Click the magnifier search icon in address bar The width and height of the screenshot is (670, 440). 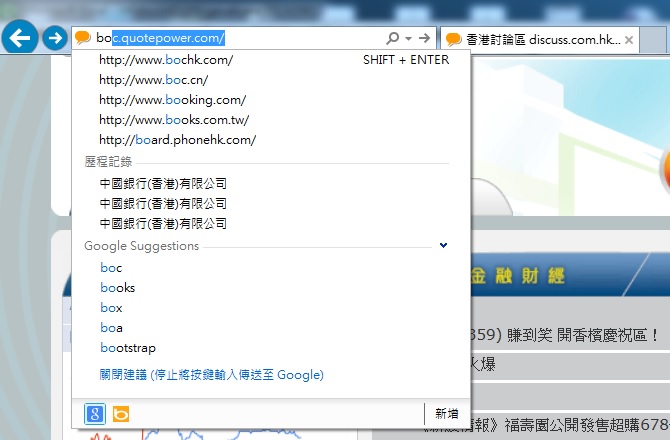click(x=392, y=38)
